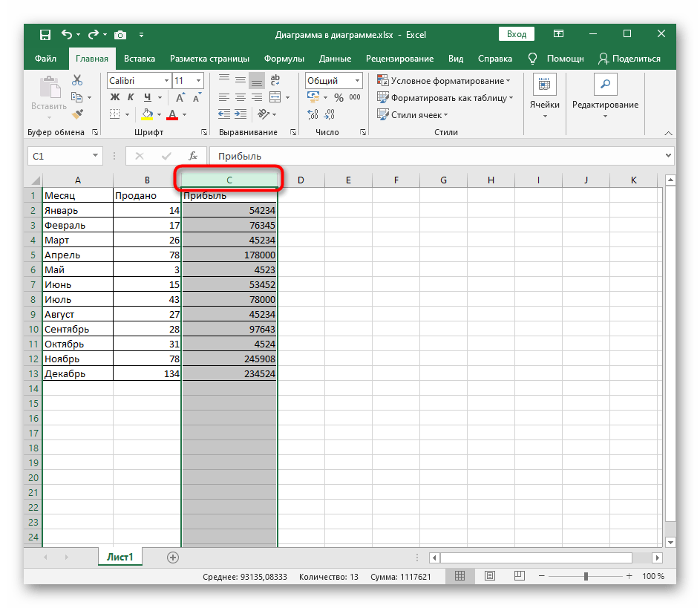700x608 pixels.
Task: Redo the last action
Action: (94, 34)
